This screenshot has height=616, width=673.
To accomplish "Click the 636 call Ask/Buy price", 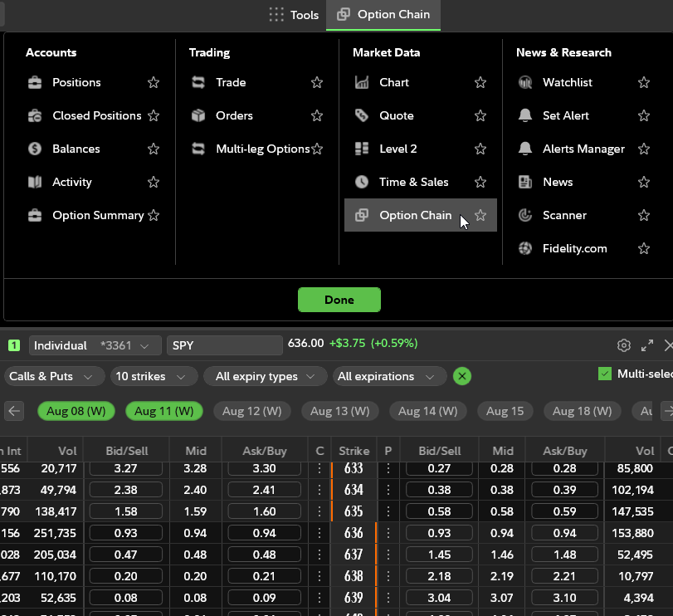I will [263, 532].
